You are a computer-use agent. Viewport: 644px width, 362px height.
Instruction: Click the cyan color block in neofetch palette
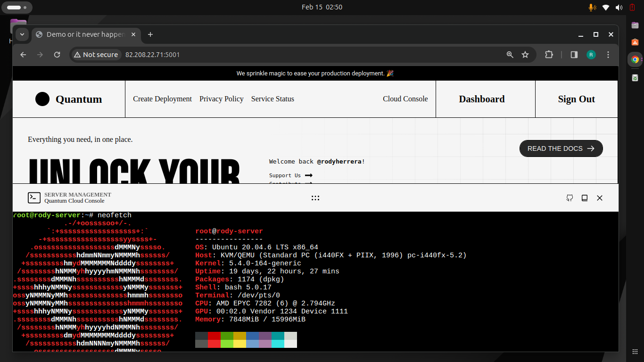click(278, 340)
